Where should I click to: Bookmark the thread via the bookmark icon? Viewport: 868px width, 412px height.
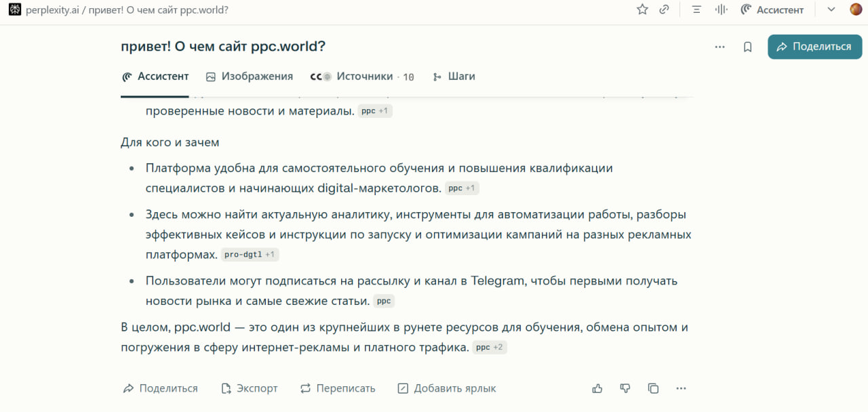(x=747, y=47)
